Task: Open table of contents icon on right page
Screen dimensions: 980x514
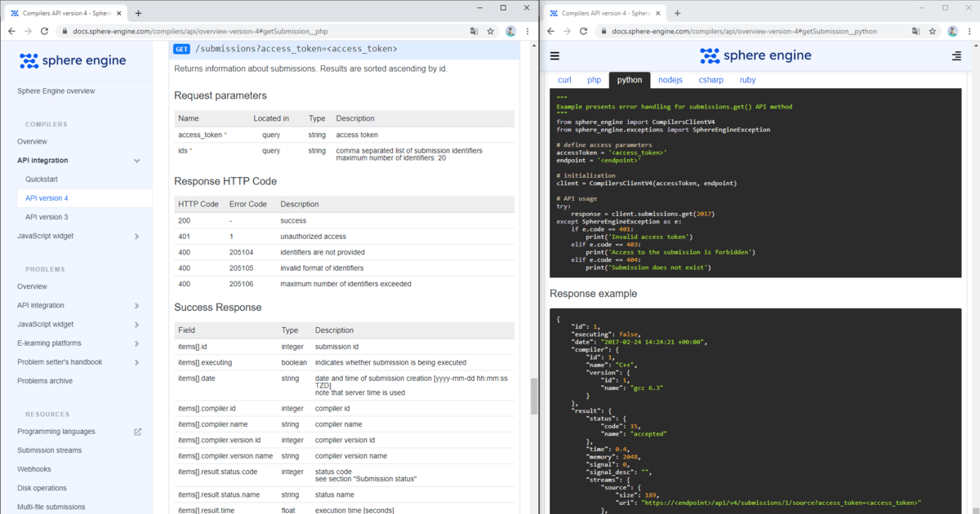Action: coord(956,56)
